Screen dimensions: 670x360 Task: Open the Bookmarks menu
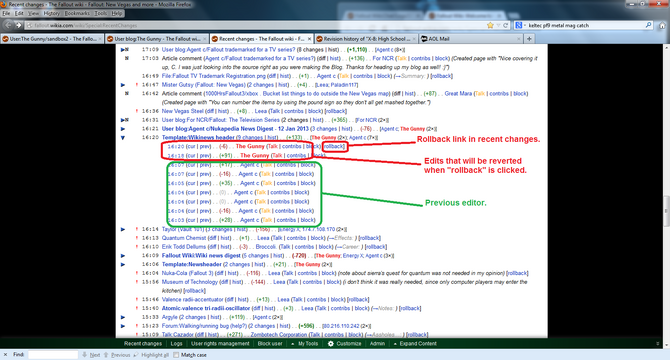click(x=77, y=13)
